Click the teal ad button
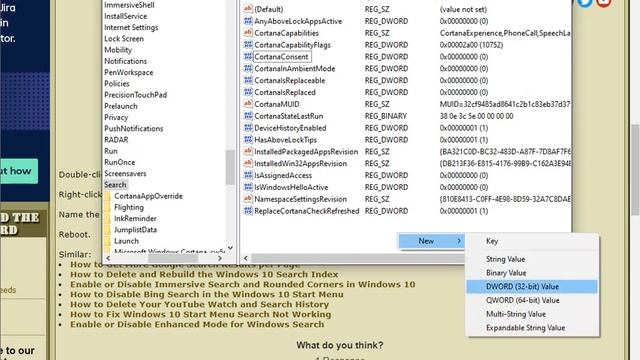 19,171
